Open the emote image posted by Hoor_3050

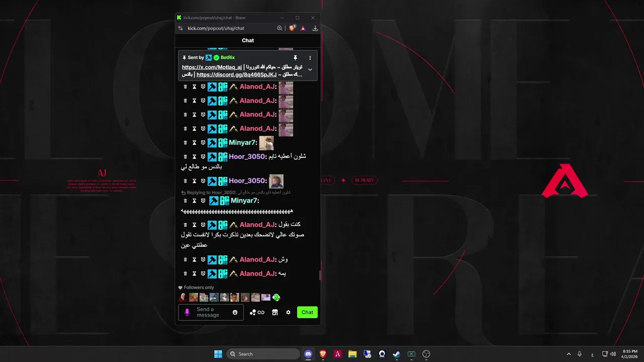tap(276, 181)
